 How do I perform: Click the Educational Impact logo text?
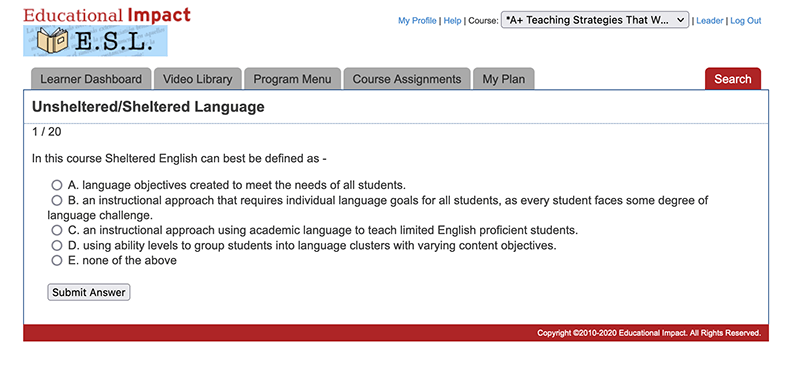click(107, 15)
